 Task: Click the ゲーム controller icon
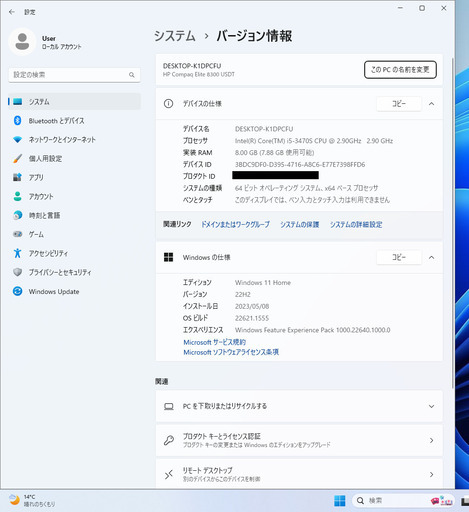click(17, 234)
